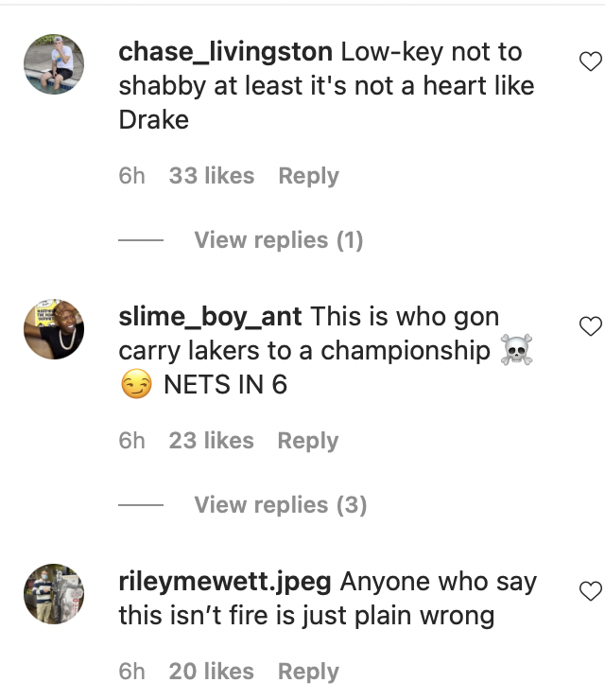
Task: Like slime_boy_ant's comment with the heart
Action: [589, 326]
